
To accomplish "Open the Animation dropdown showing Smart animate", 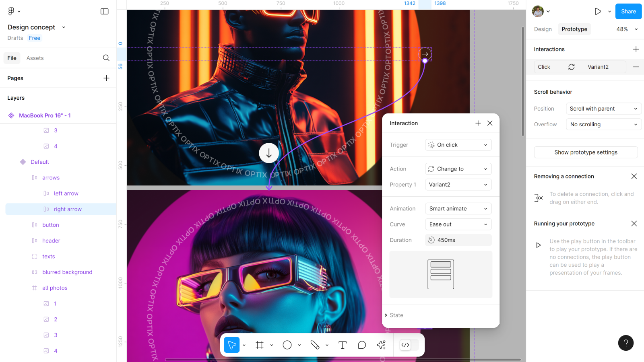I will click(x=458, y=209).
